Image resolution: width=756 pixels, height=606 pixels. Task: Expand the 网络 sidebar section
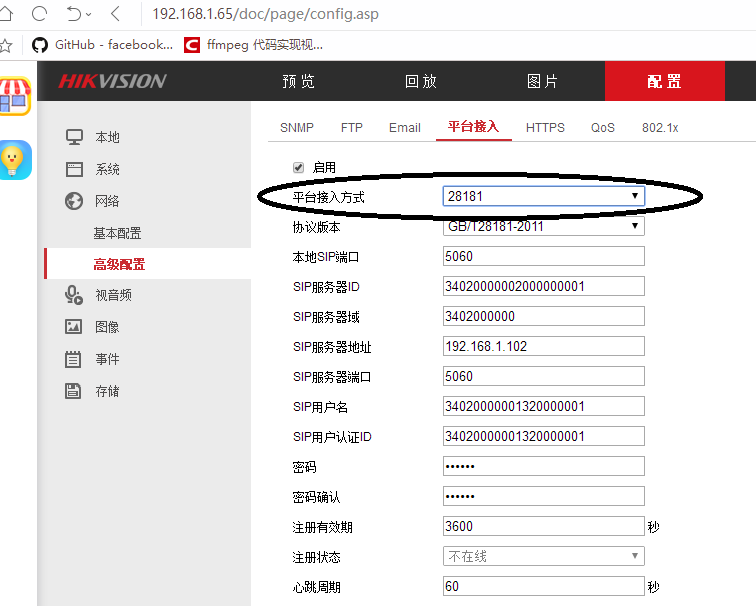(107, 201)
